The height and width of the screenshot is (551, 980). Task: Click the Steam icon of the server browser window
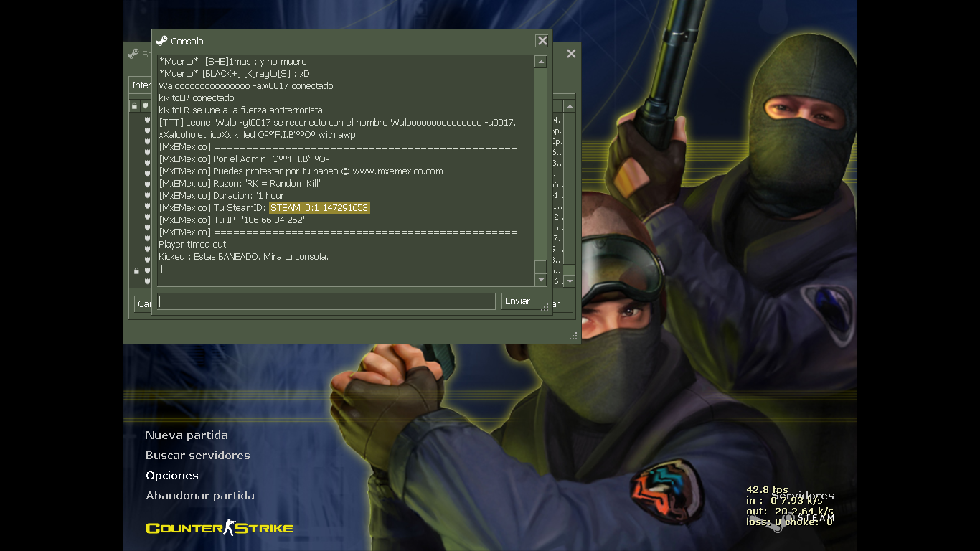[x=133, y=54]
